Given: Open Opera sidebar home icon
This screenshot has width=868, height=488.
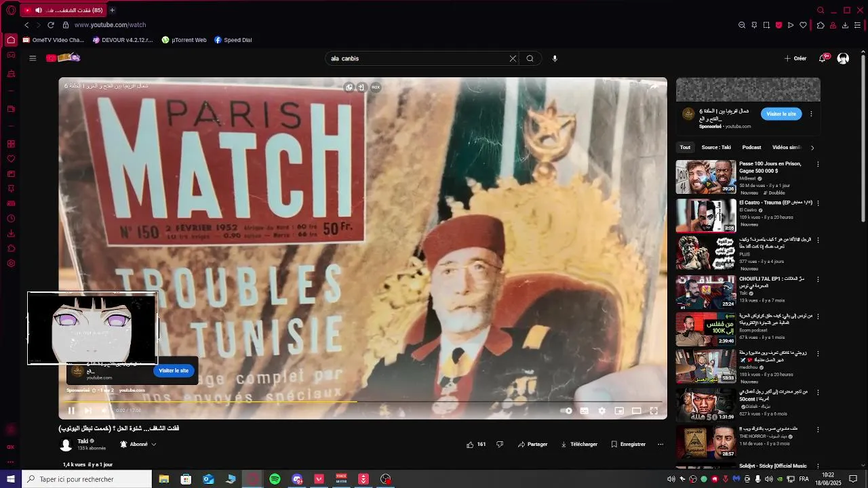Looking at the screenshot, I should click(x=11, y=40).
